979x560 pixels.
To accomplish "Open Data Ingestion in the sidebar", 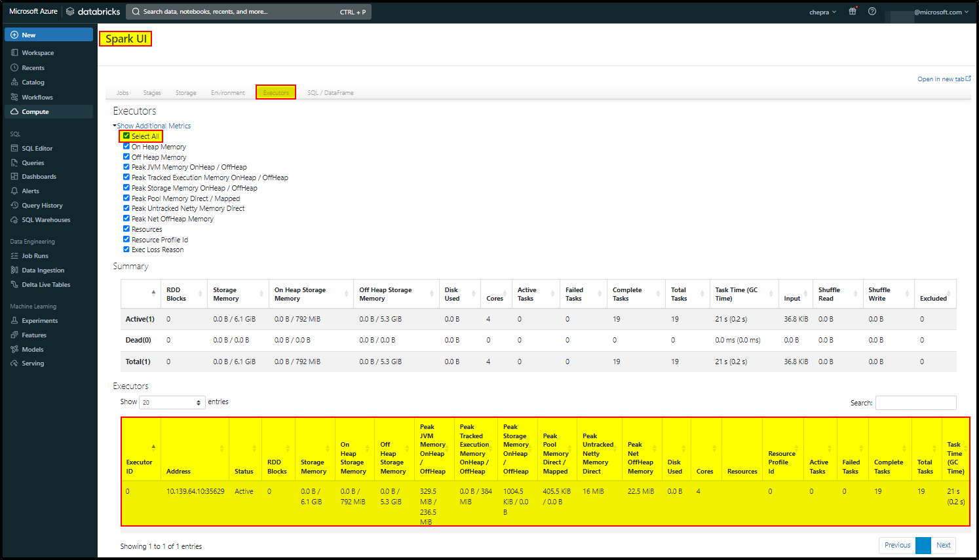I will coord(48,271).
